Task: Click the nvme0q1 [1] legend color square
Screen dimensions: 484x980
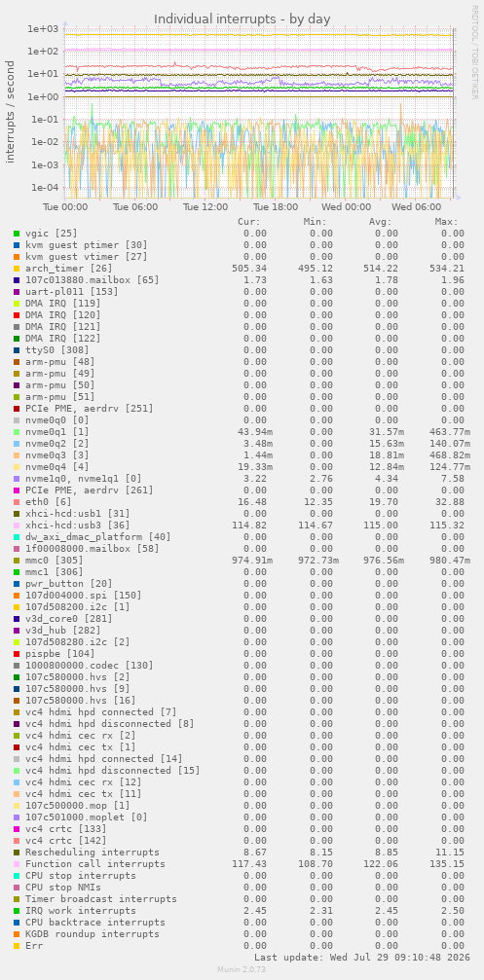Action: click(17, 432)
